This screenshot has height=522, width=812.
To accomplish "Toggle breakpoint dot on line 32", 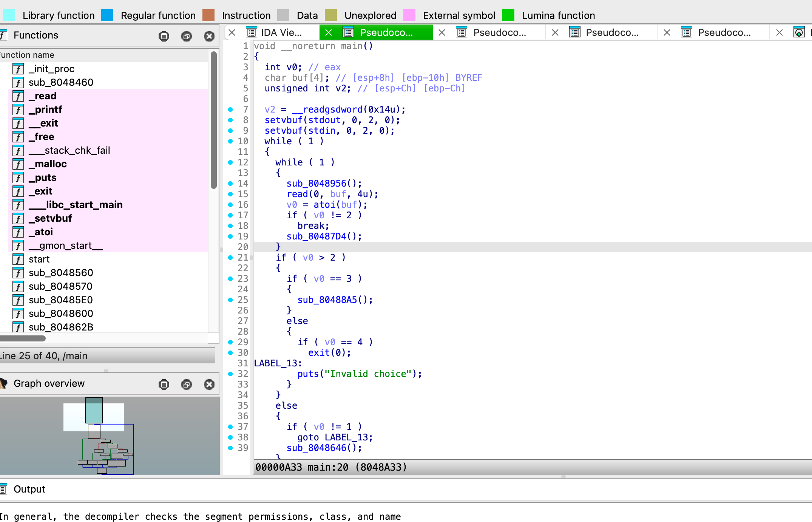I will 230,374.
